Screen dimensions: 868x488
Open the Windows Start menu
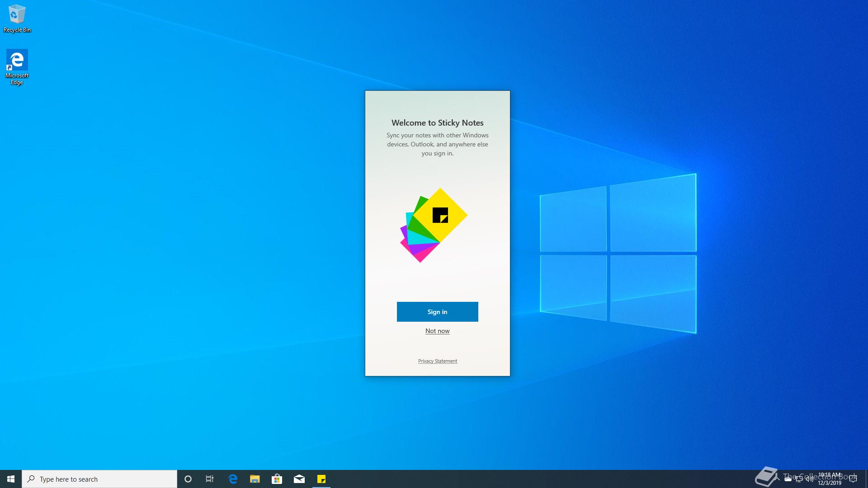[11, 479]
